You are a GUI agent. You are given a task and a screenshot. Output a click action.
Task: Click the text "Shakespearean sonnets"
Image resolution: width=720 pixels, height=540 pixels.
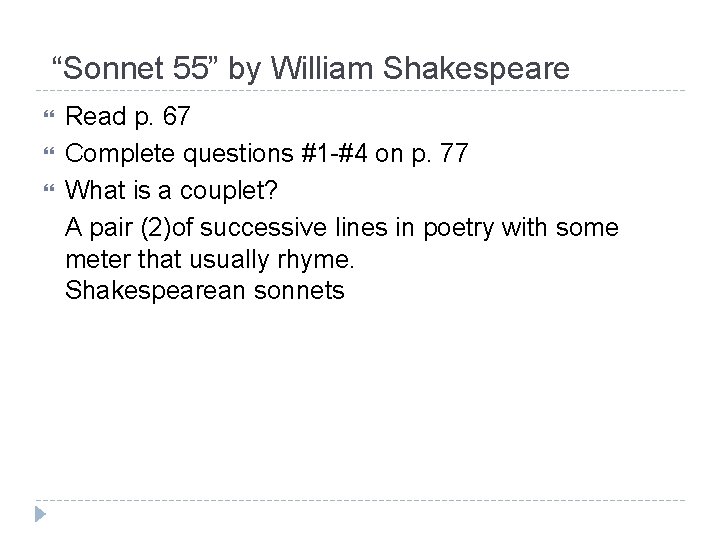204,291
